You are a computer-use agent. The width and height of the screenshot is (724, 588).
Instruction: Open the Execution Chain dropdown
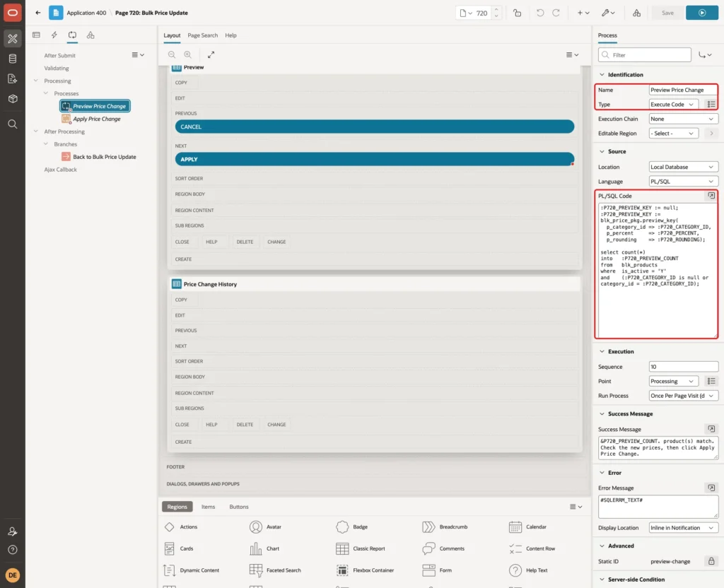tap(684, 119)
